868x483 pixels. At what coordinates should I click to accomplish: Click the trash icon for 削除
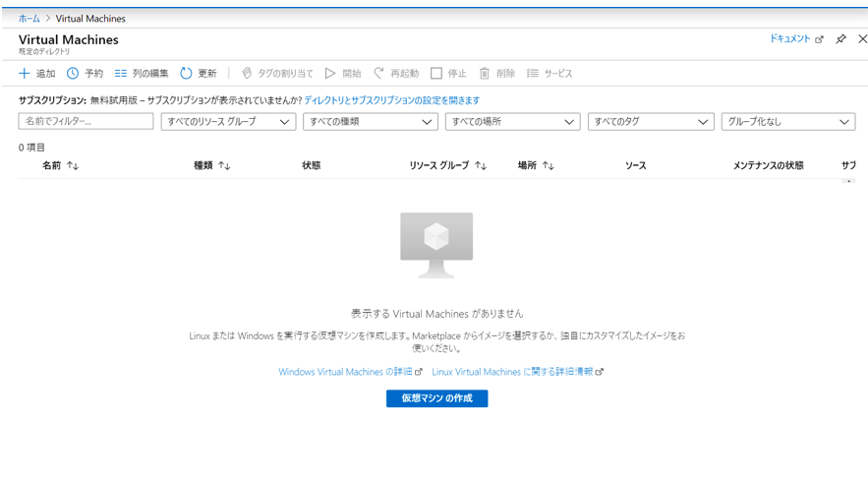tap(485, 73)
